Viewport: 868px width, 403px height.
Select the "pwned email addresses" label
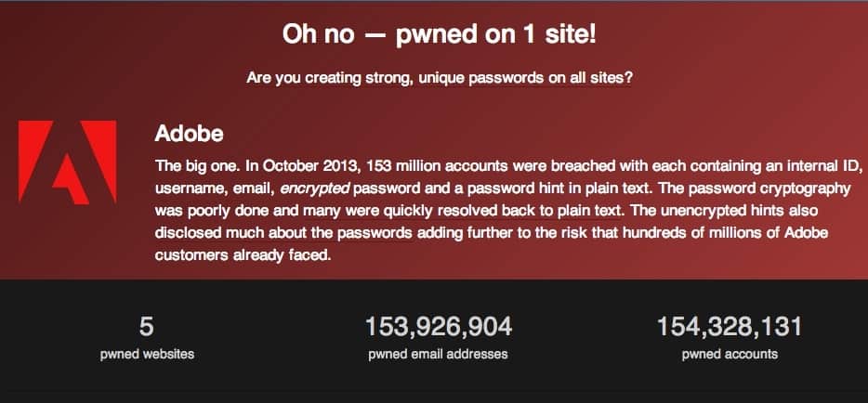(438, 355)
